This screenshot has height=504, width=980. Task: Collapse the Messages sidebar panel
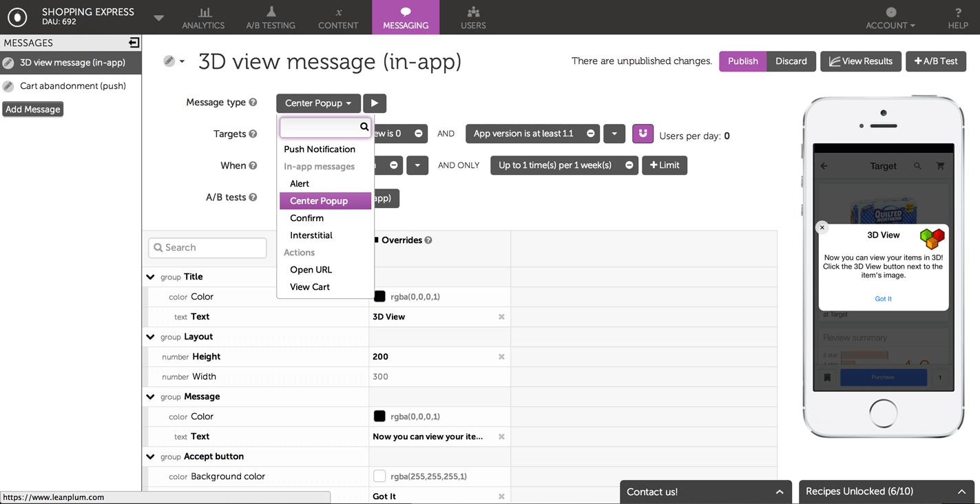tap(134, 43)
